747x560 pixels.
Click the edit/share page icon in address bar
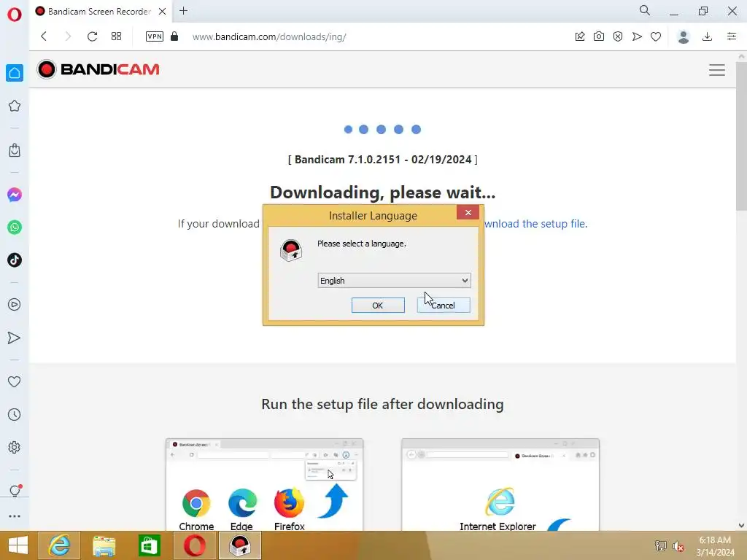[x=580, y=36]
